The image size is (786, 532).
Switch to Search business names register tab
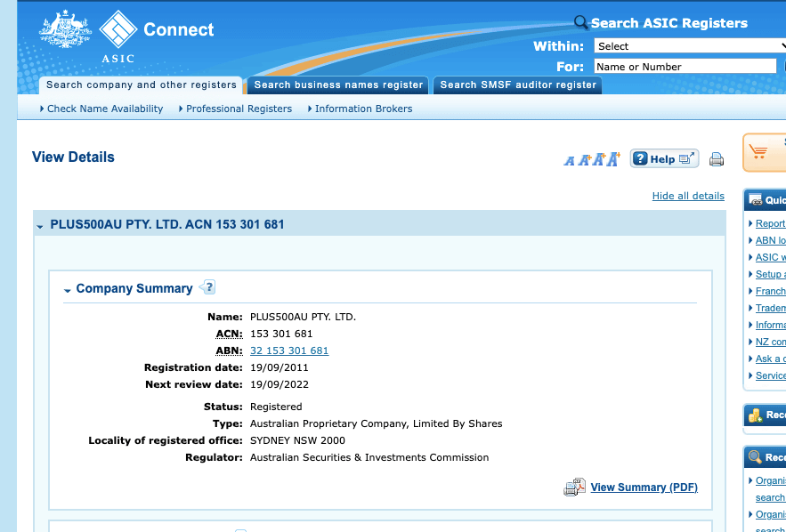point(338,85)
